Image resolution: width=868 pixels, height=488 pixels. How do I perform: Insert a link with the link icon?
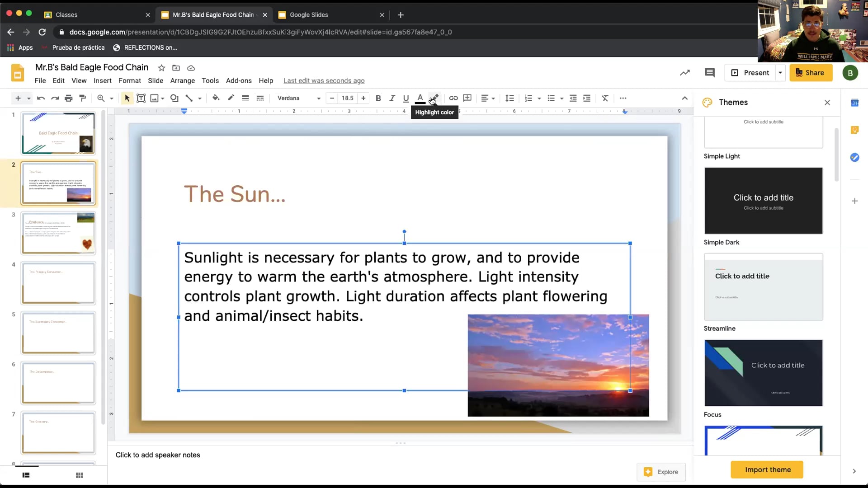(x=453, y=98)
